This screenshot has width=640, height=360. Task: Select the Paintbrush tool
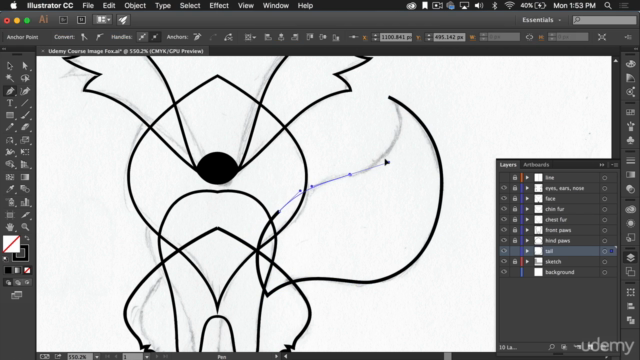(25, 115)
